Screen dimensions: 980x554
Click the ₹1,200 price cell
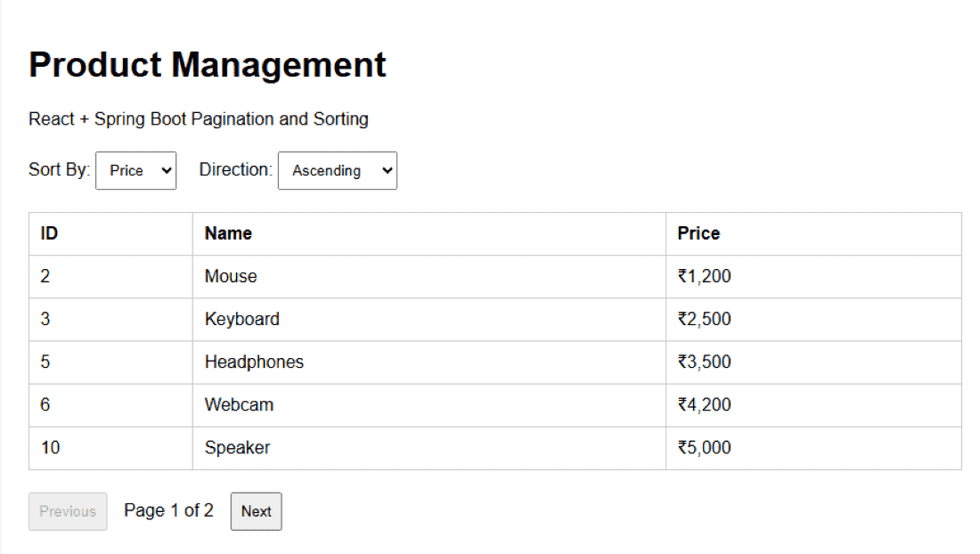813,277
